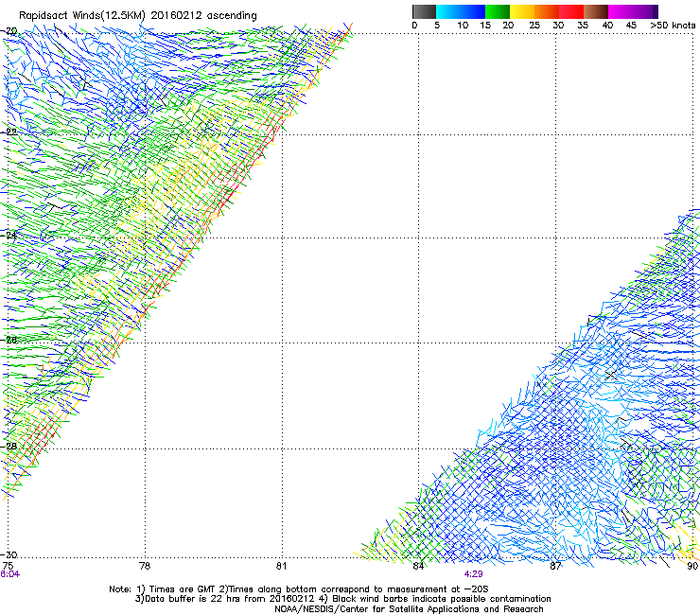Viewport: 700px width, 615px height.
Task: Select the green 15-20 knots color band
Action: [x=498, y=11]
